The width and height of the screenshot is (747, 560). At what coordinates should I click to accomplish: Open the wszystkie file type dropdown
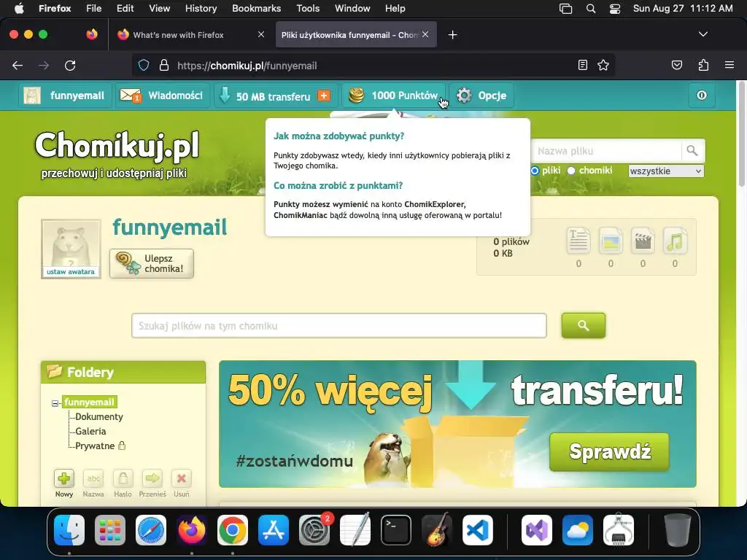(x=665, y=171)
